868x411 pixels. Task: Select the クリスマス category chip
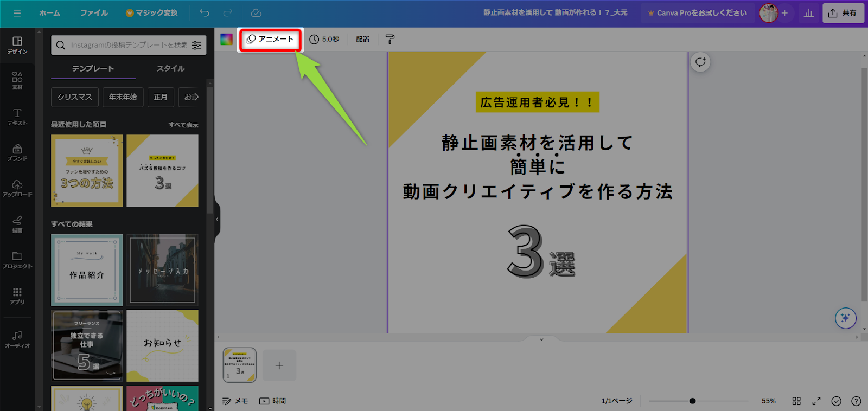[75, 97]
